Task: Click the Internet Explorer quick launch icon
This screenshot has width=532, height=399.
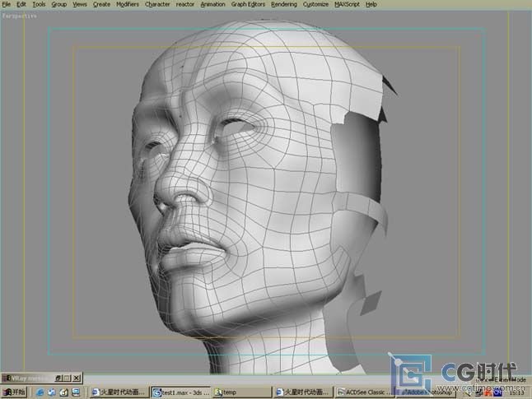Action: (39, 392)
